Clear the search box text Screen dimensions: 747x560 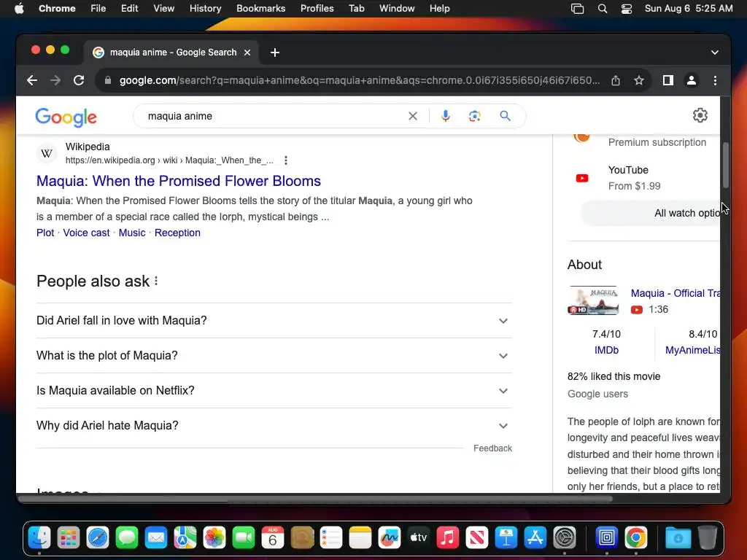tap(413, 116)
